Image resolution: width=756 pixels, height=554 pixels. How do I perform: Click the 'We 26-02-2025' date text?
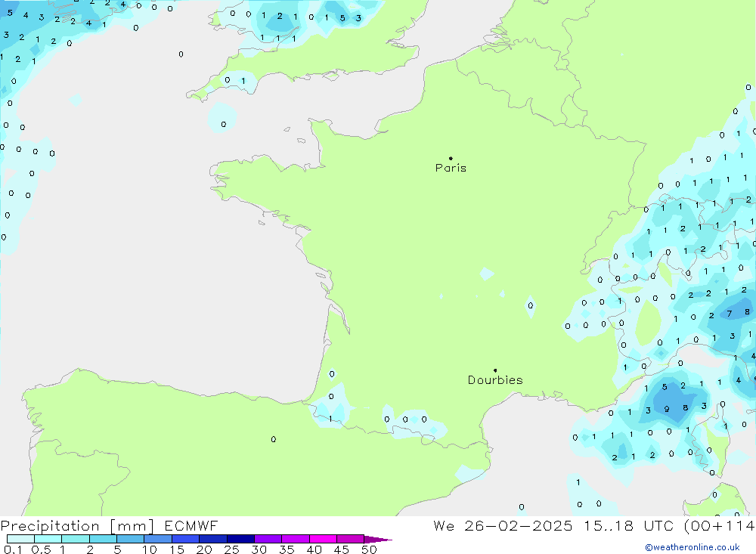coord(503,525)
